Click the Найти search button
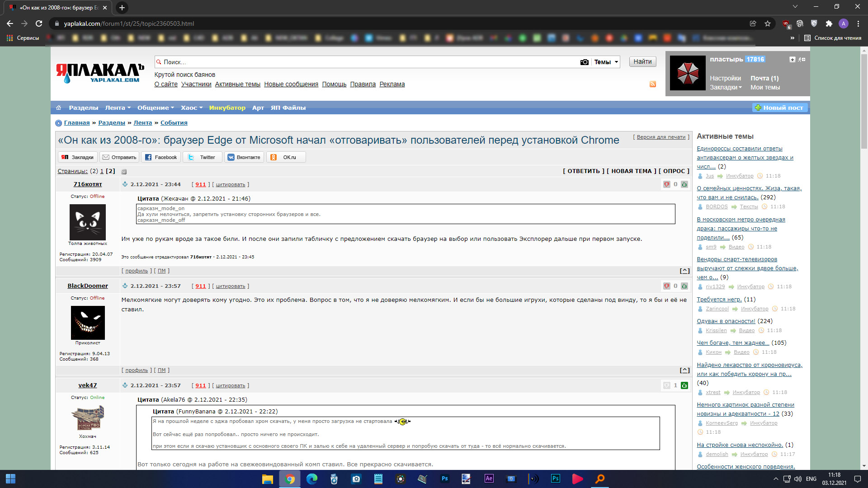This screenshot has height=488, width=868. coord(642,61)
